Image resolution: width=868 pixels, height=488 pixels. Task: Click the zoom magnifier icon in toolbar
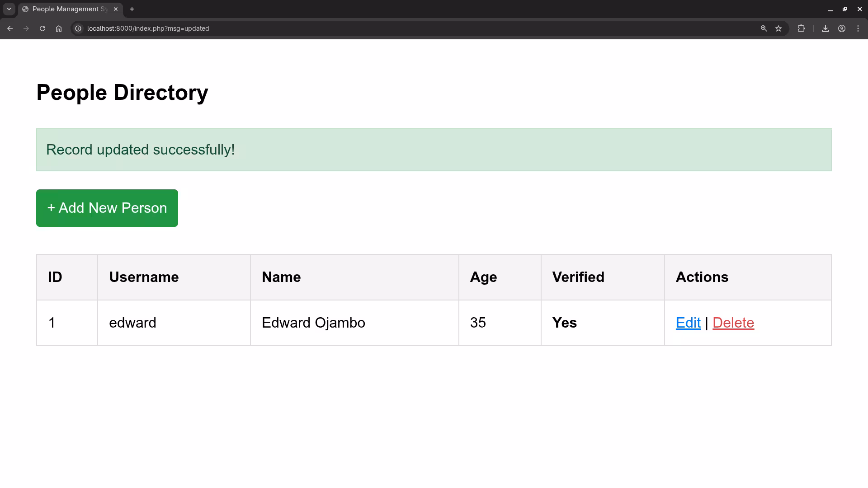coord(764,28)
